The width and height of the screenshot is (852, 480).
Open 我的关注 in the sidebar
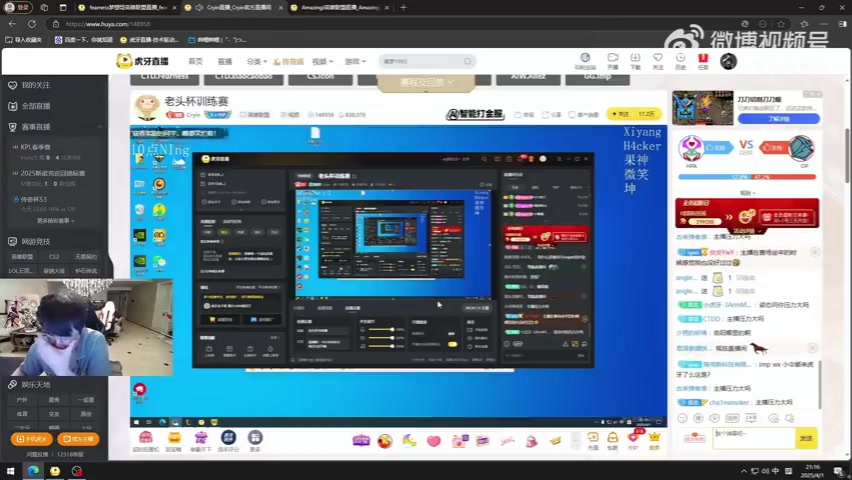coord(35,85)
